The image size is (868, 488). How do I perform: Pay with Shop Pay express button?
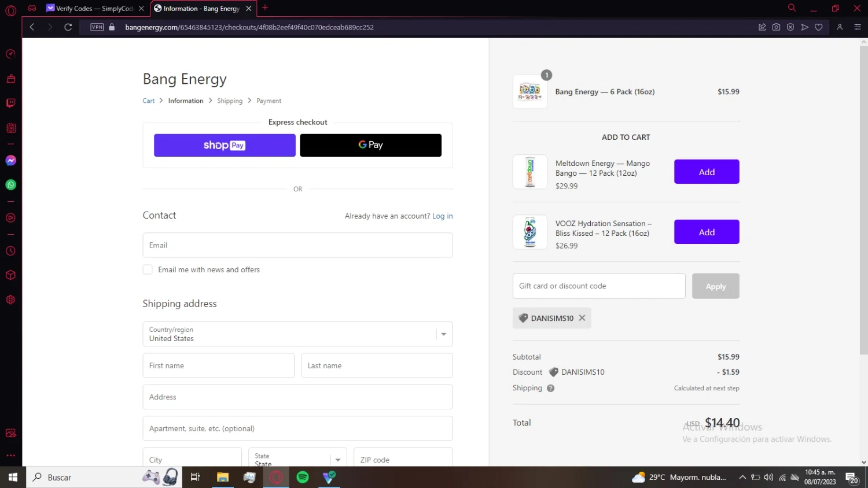click(225, 145)
